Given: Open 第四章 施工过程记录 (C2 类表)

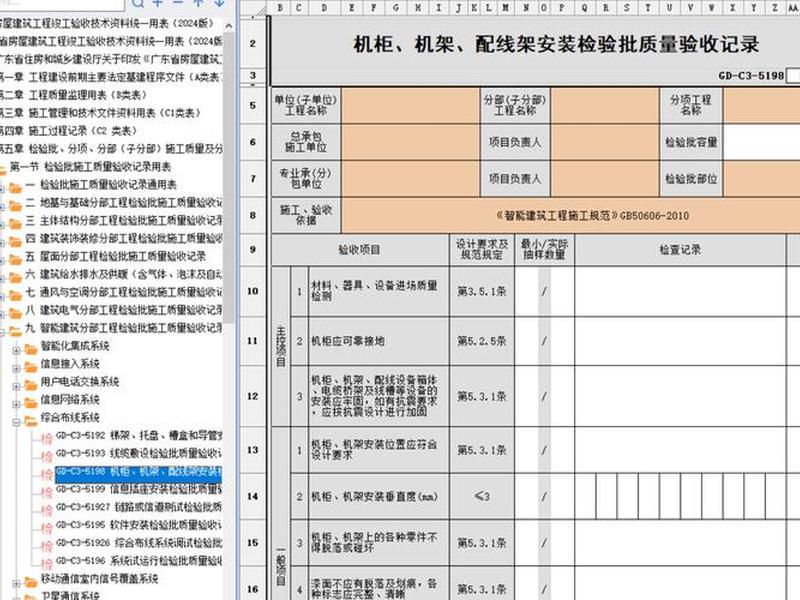Looking at the screenshot, I should tap(68, 131).
